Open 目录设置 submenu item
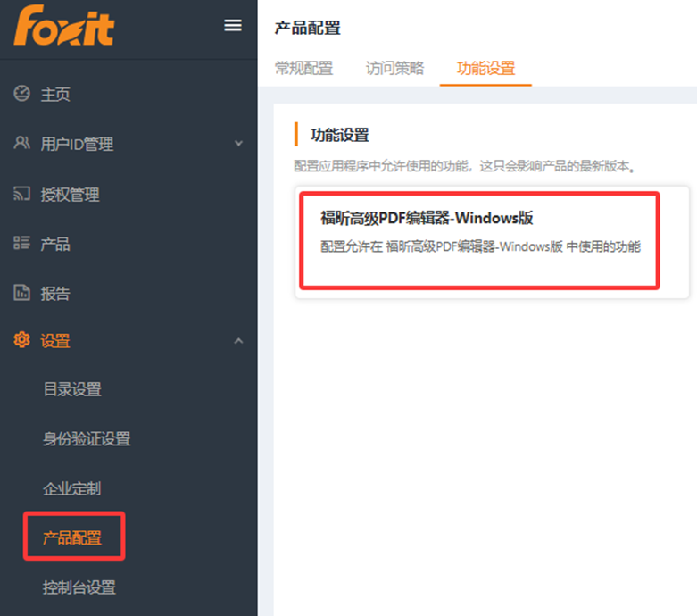Viewport: 697px width, 616px height. click(x=72, y=389)
